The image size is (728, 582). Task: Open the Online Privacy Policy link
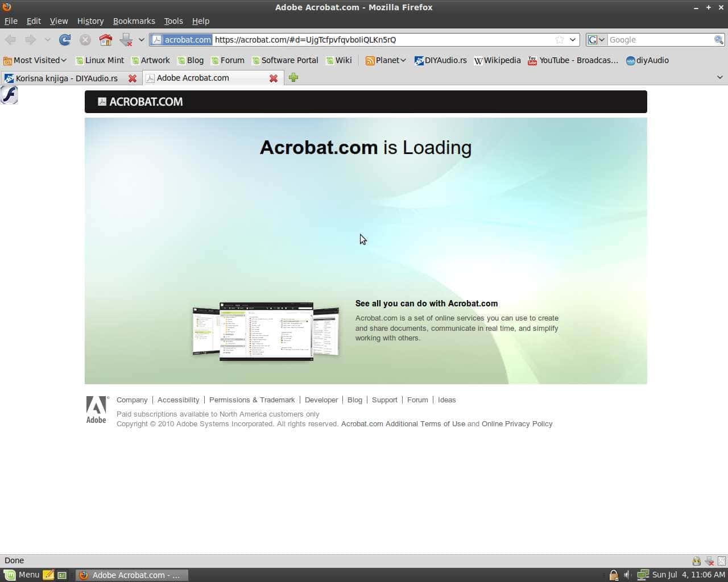pos(517,424)
